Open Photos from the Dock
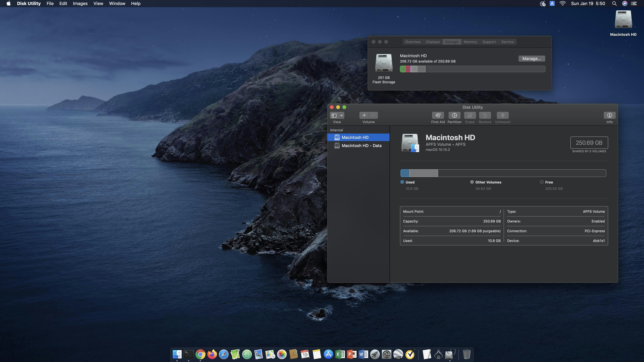 282,354
